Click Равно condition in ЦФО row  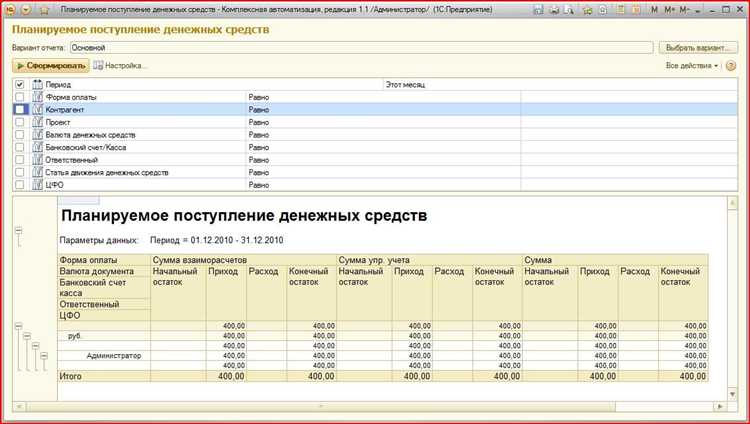tap(259, 185)
